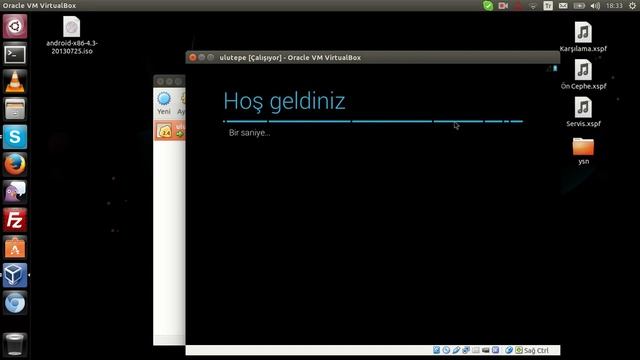Select the VirtualBox cube icon in the launcher
The width and height of the screenshot is (640, 360).
tap(15, 275)
